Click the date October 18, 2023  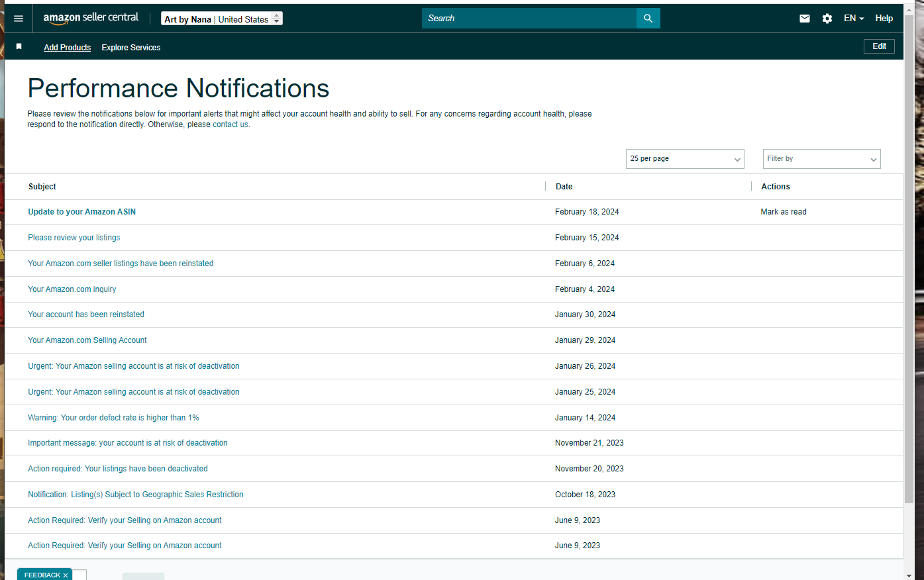586,495
